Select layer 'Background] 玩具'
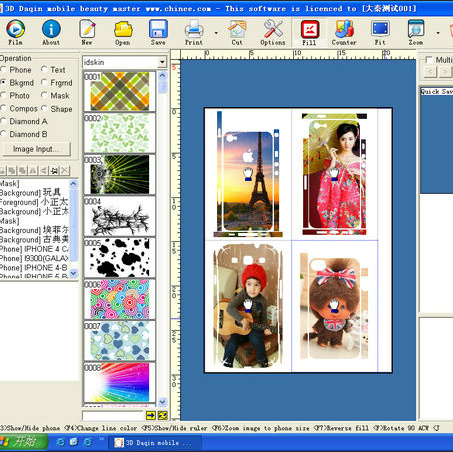 [34, 193]
